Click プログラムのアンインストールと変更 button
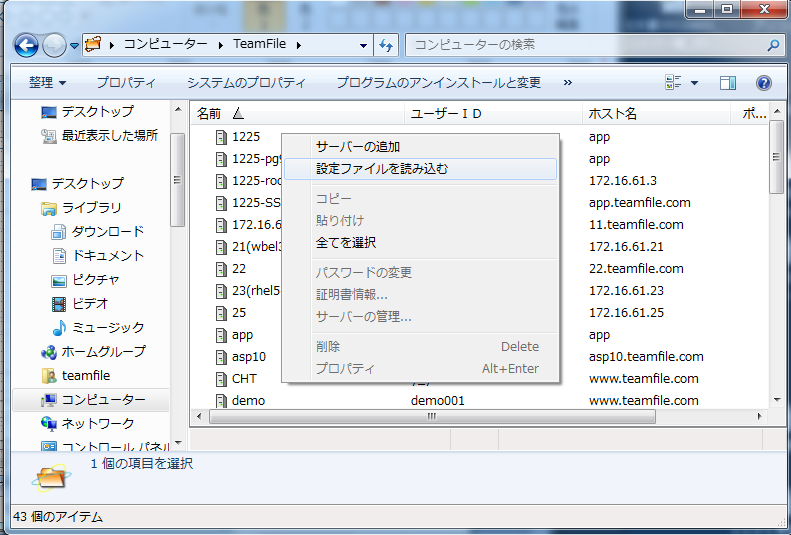The width and height of the screenshot is (791, 535). tap(438, 82)
